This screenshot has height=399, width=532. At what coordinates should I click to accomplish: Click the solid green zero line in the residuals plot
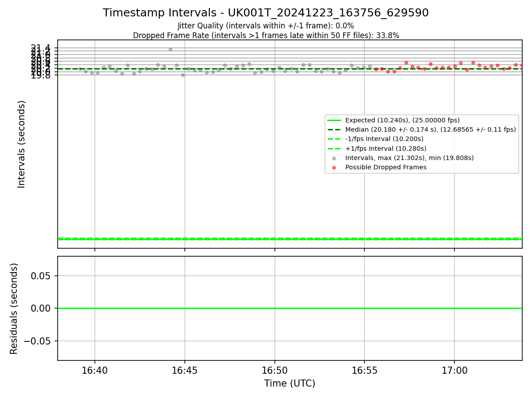tap(289, 308)
